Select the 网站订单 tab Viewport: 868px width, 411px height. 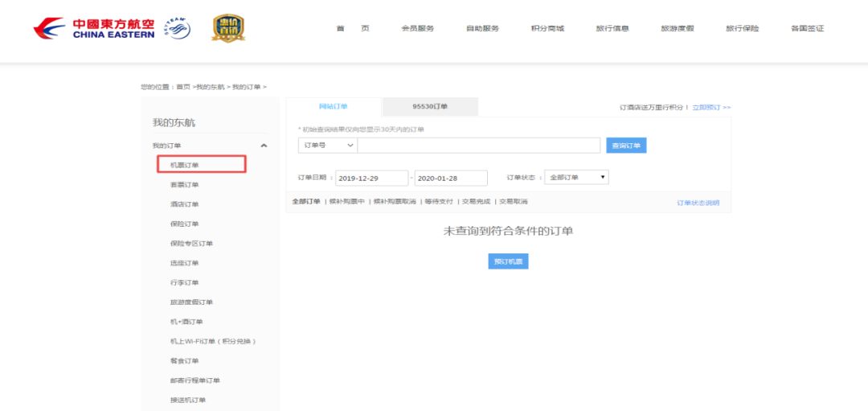click(x=334, y=106)
